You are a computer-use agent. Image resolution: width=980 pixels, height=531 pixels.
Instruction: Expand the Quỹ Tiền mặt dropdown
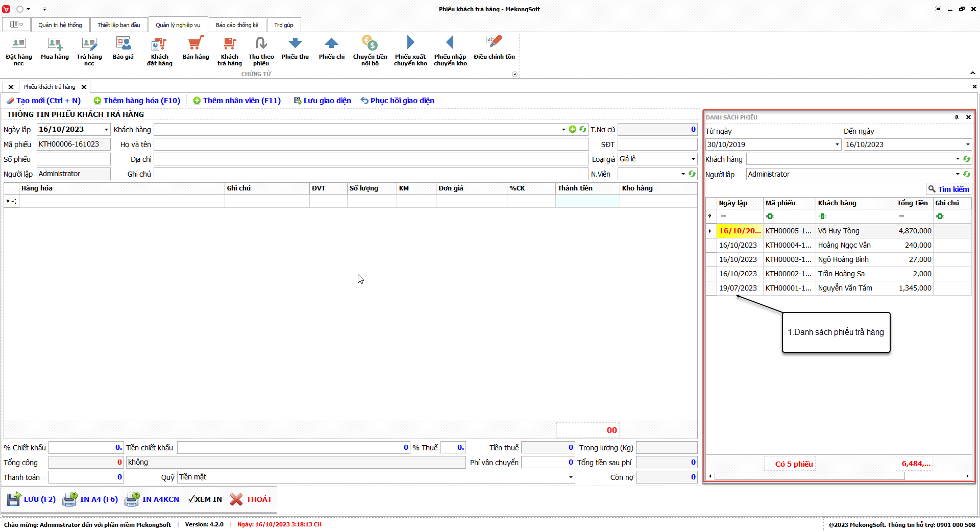[x=570, y=477]
